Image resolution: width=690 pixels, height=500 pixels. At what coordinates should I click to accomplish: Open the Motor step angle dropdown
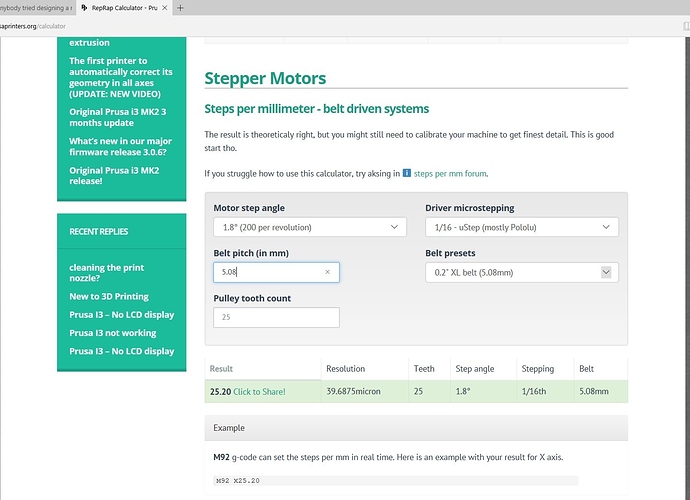(x=310, y=227)
